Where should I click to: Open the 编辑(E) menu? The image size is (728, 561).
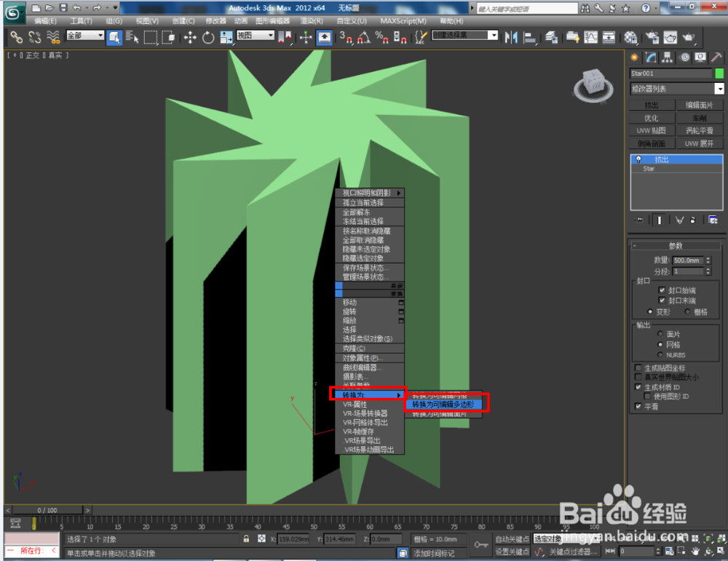pos(45,21)
